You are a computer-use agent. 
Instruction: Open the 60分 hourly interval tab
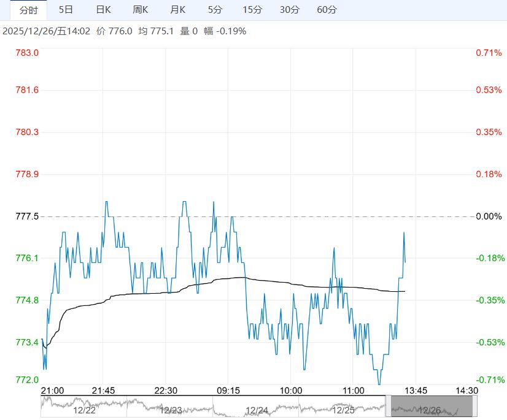click(x=327, y=10)
